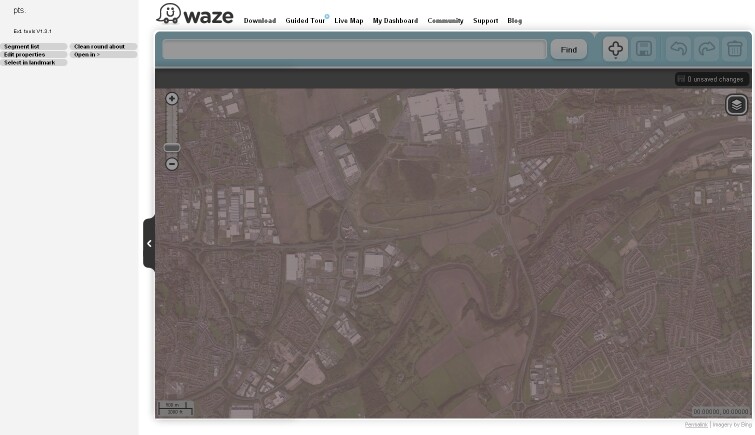This screenshot has height=435, width=755.
Task: Click the location search field
Action: point(354,49)
